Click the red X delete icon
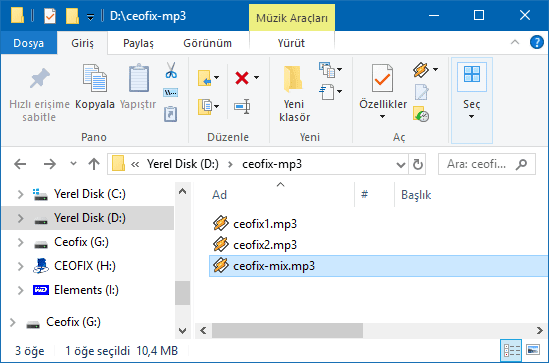Screen dimensions: 549x363 pyautogui.click(x=242, y=78)
